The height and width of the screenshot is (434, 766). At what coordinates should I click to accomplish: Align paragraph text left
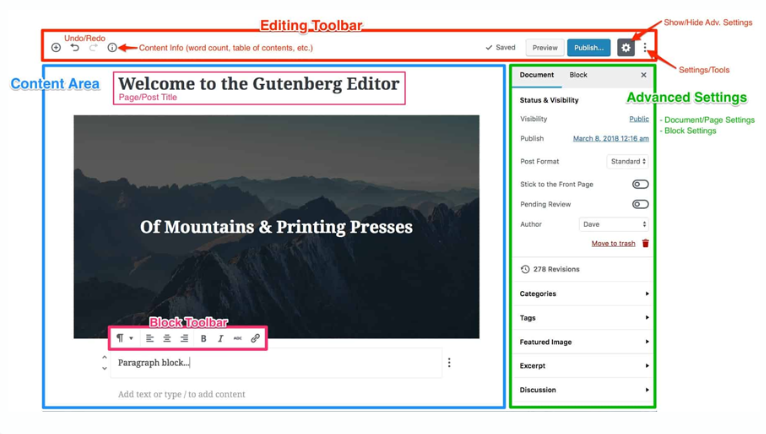(x=149, y=338)
